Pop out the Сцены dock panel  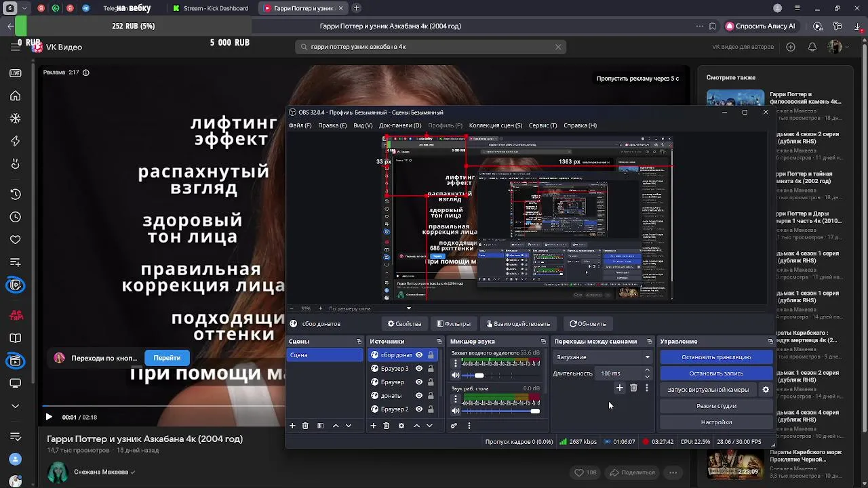coord(359,342)
